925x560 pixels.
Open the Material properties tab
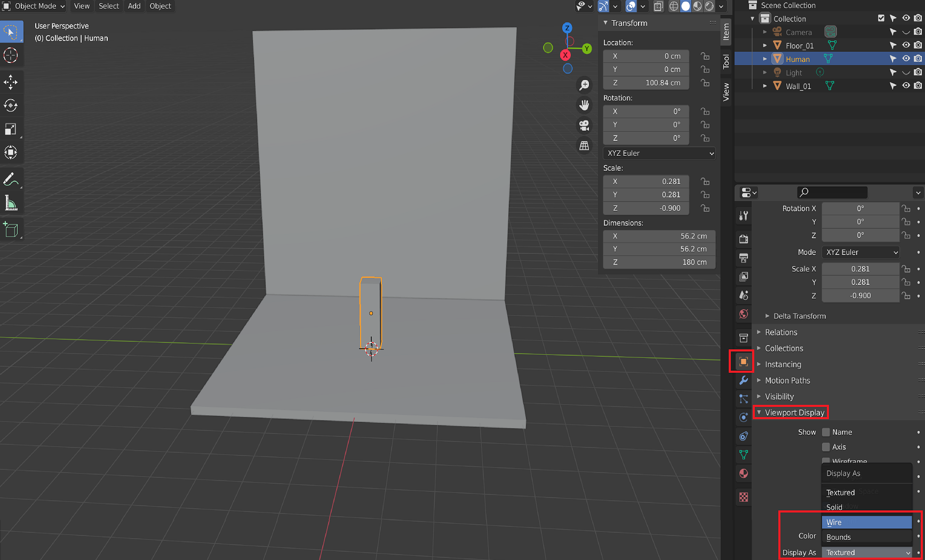click(744, 474)
